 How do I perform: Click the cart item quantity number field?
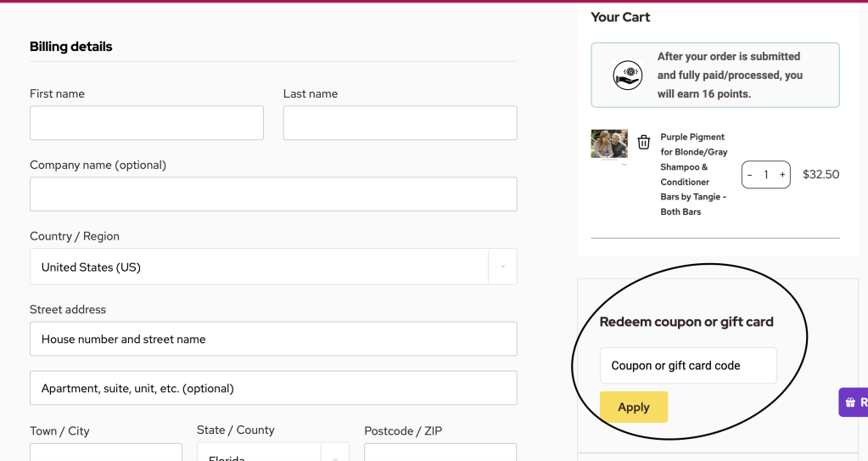[766, 175]
